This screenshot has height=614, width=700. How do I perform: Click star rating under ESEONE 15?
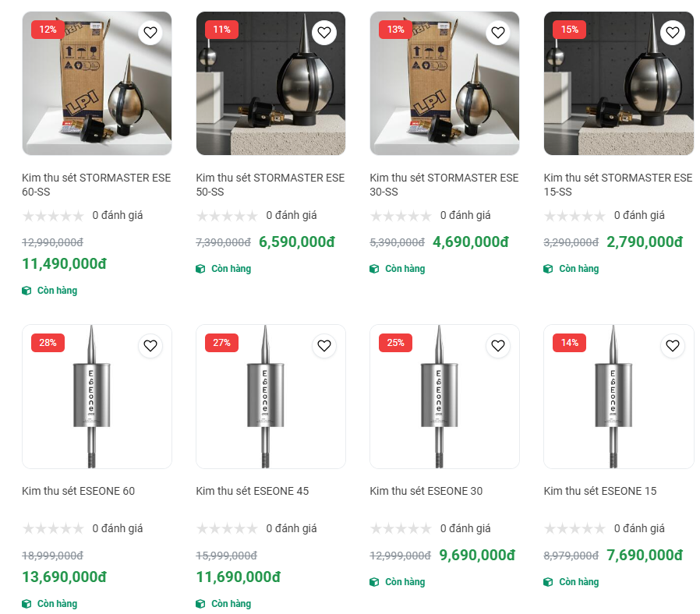(x=574, y=529)
